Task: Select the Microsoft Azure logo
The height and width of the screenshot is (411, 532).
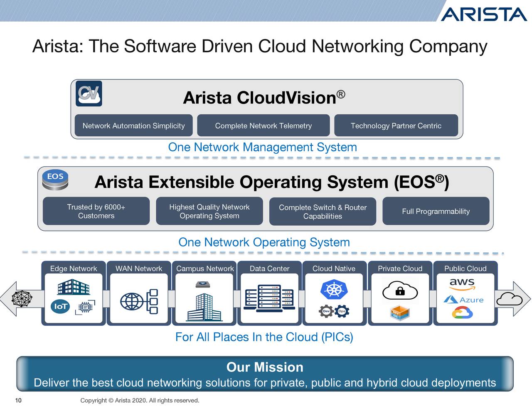Action: (464, 299)
